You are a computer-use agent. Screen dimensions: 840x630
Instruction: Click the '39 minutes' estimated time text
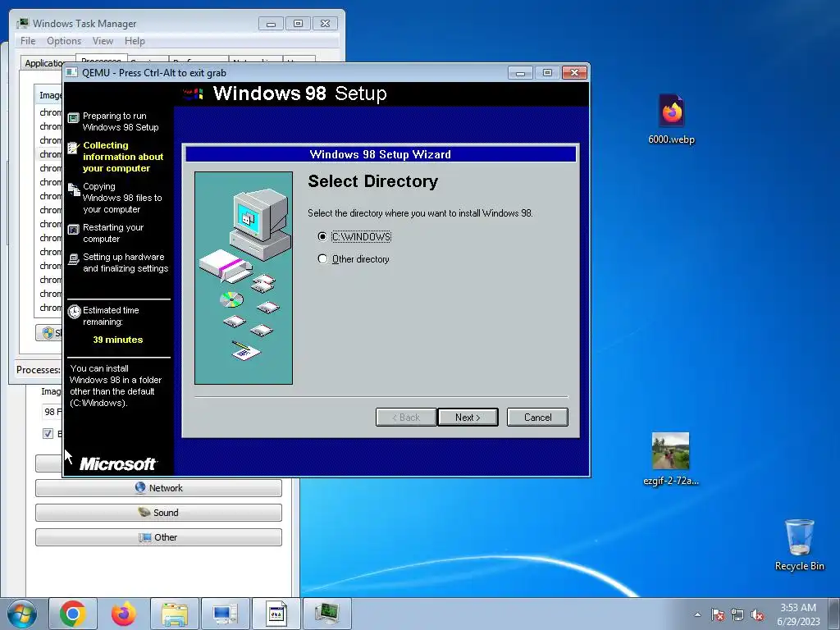(118, 340)
